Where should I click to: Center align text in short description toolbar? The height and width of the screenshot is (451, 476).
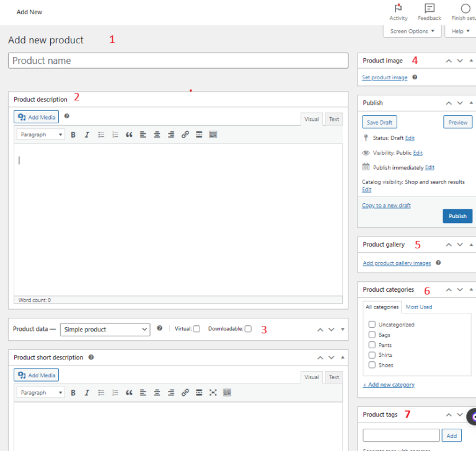tap(157, 393)
